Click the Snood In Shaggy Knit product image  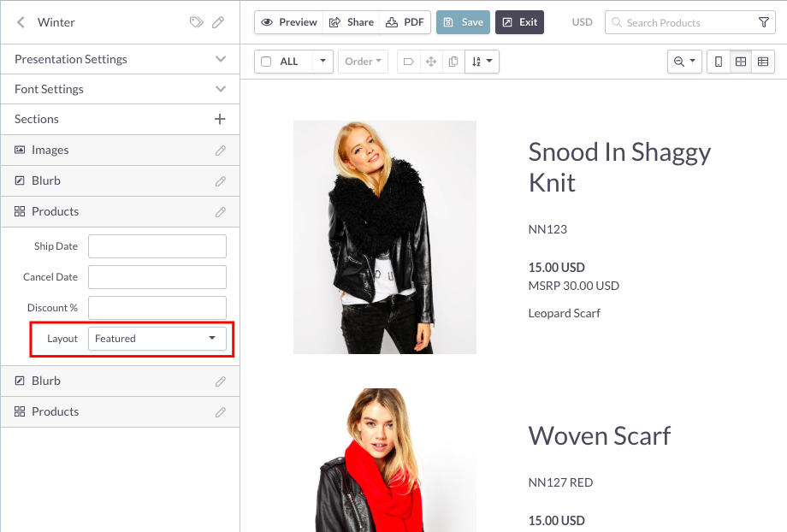tap(385, 238)
